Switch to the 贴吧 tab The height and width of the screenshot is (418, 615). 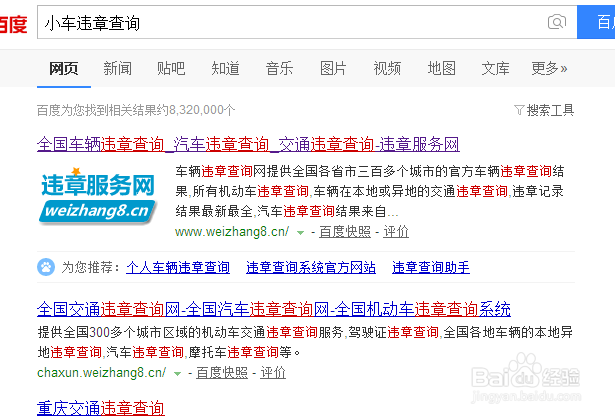click(x=171, y=69)
